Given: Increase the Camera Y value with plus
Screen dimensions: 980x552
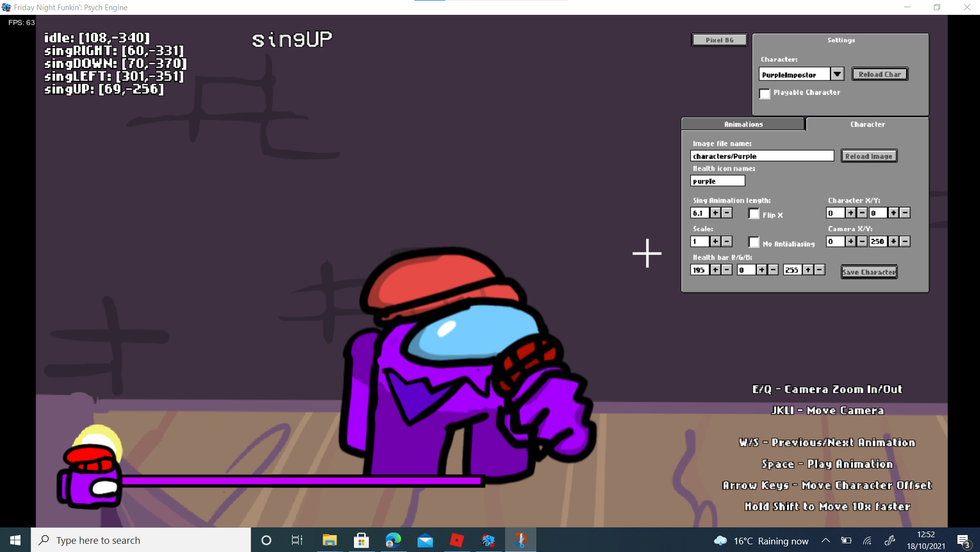Looking at the screenshot, I should 894,241.
